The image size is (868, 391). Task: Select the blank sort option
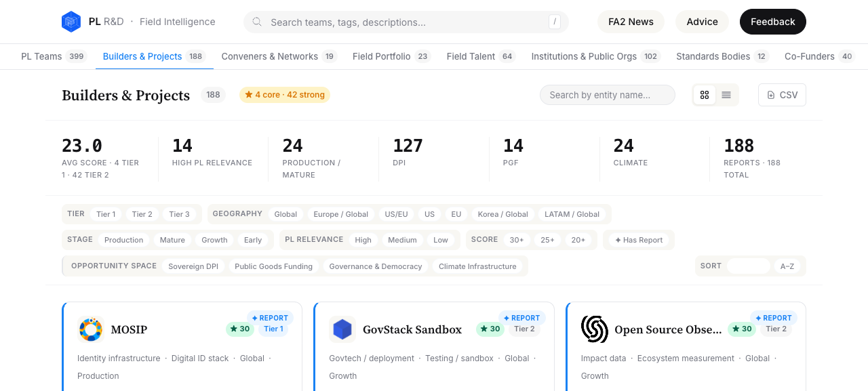pos(749,266)
